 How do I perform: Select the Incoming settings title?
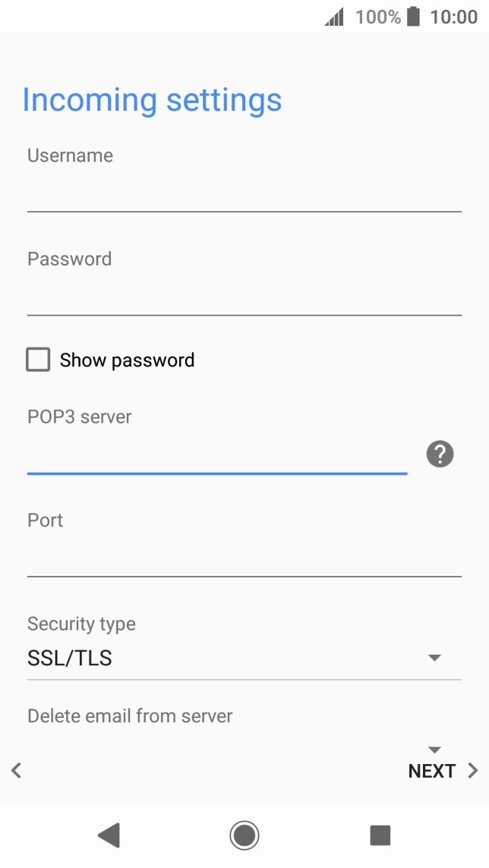coord(152,99)
